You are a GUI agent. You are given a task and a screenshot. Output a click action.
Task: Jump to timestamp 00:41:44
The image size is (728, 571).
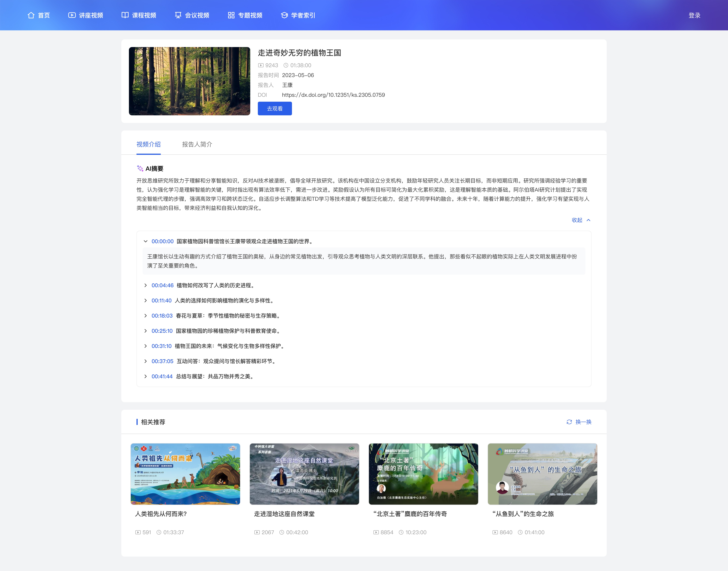tap(162, 376)
